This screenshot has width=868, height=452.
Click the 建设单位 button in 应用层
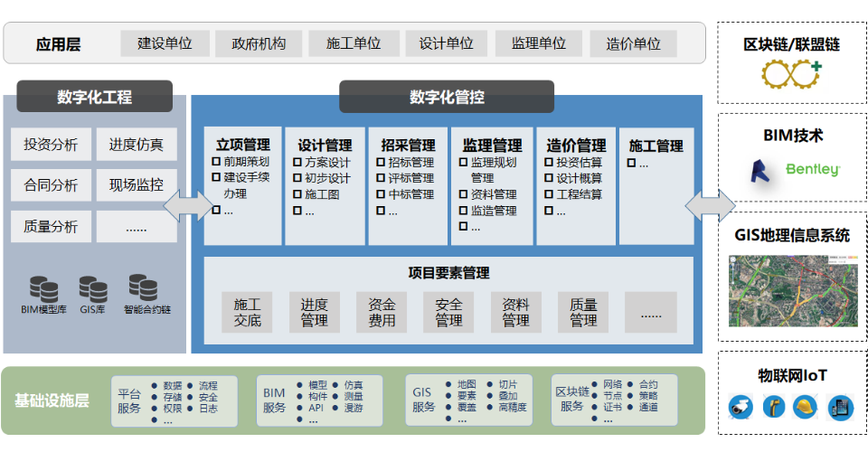(165, 43)
